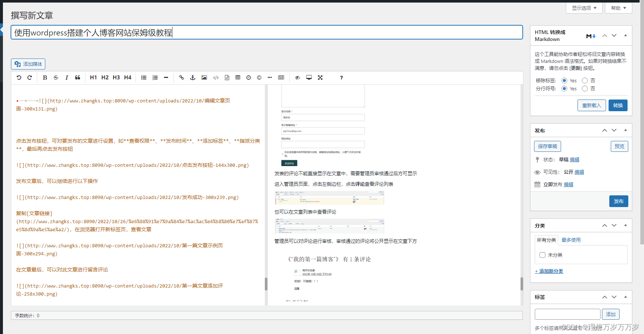Click the preview pane scrollbar
The width and height of the screenshot is (644, 334).
click(x=522, y=284)
